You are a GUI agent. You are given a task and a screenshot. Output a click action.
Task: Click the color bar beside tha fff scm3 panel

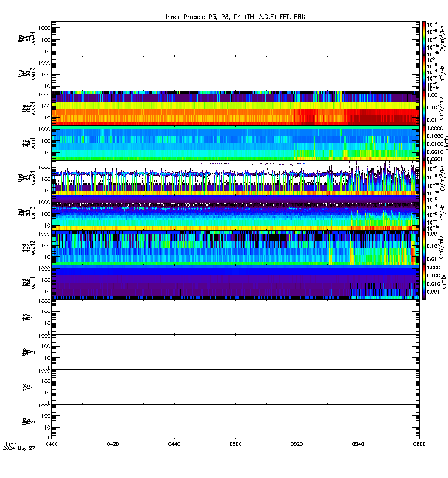click(x=424, y=73)
